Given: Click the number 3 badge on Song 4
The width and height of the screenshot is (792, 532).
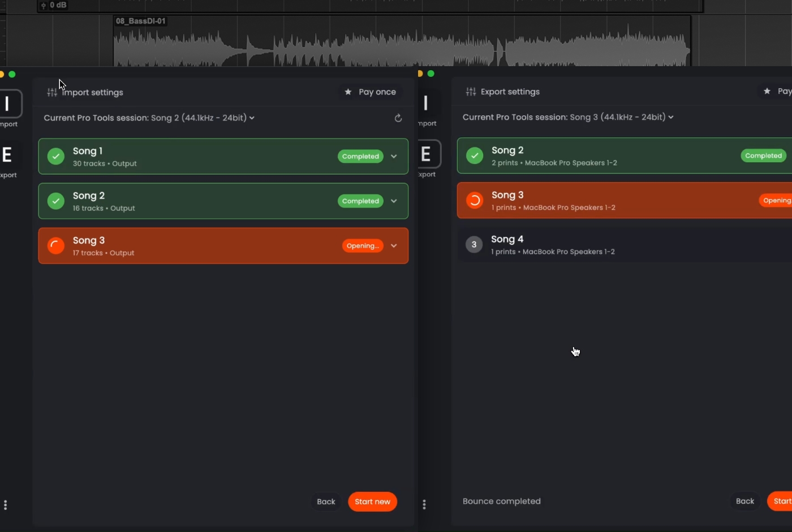Looking at the screenshot, I should (x=474, y=244).
